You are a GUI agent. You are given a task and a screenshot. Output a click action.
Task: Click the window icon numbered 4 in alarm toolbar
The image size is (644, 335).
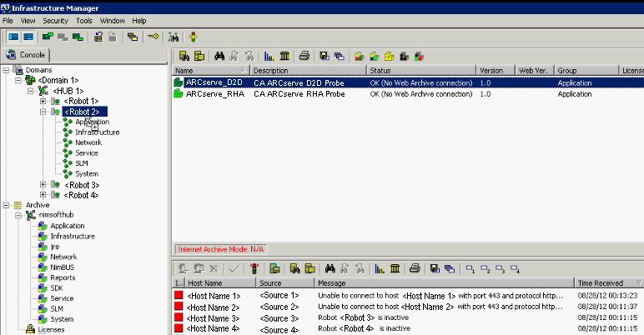point(515,269)
